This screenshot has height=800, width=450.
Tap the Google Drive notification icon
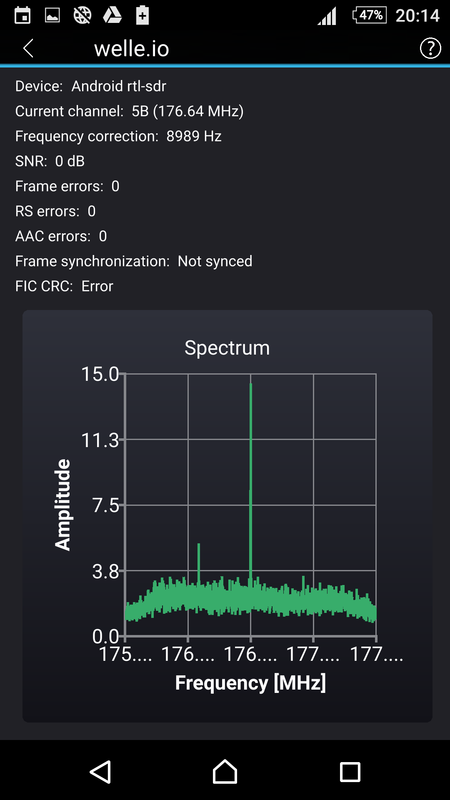pos(112,15)
